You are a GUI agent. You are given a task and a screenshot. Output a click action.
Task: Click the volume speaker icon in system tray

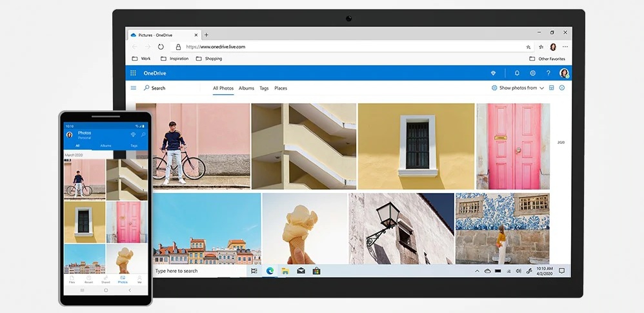[x=518, y=271]
